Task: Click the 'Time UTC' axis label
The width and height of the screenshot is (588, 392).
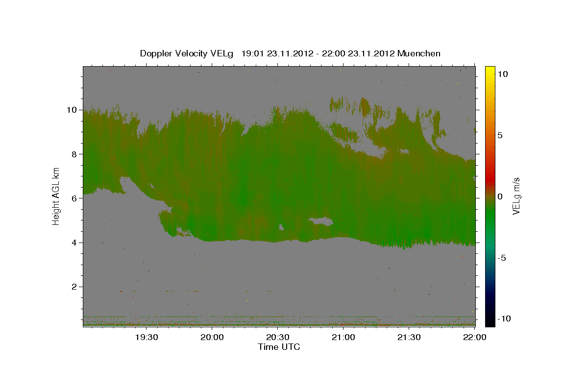Action: [x=279, y=347]
